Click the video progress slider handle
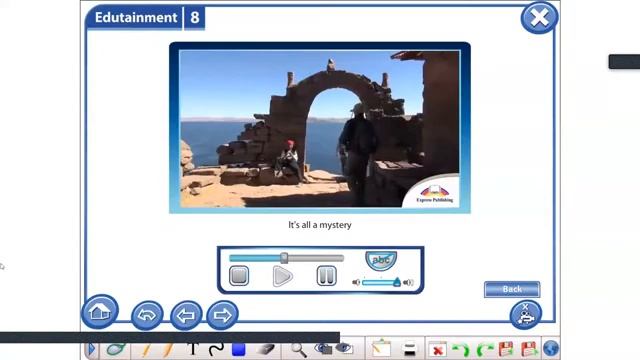640x360 pixels. tap(284, 258)
